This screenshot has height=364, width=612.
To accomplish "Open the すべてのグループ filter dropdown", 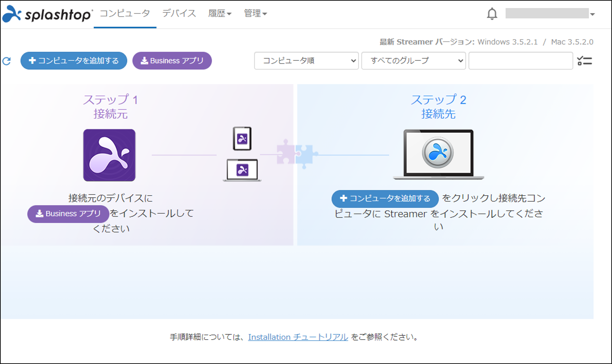I will [x=413, y=60].
